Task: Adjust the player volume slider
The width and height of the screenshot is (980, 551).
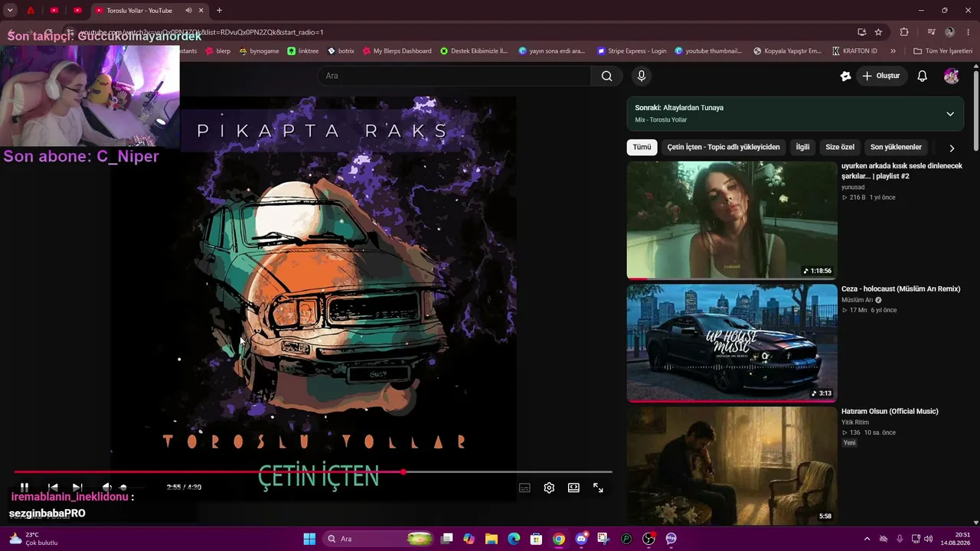Action: [x=123, y=487]
